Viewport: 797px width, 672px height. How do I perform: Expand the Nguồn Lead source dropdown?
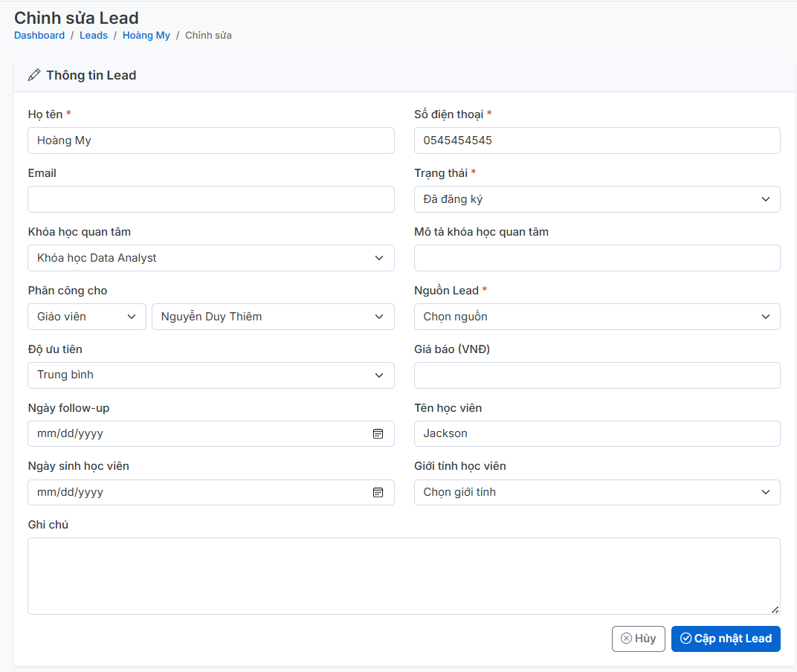pos(596,317)
